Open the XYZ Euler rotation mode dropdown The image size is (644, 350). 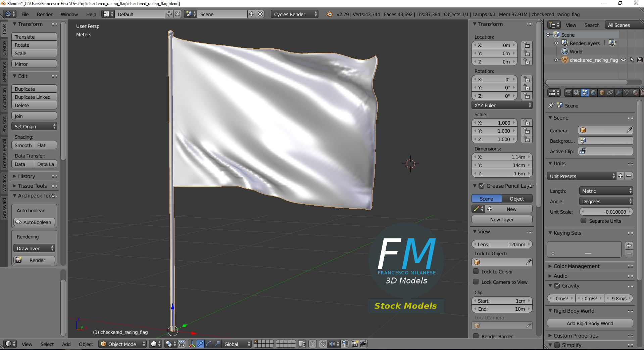(x=502, y=105)
